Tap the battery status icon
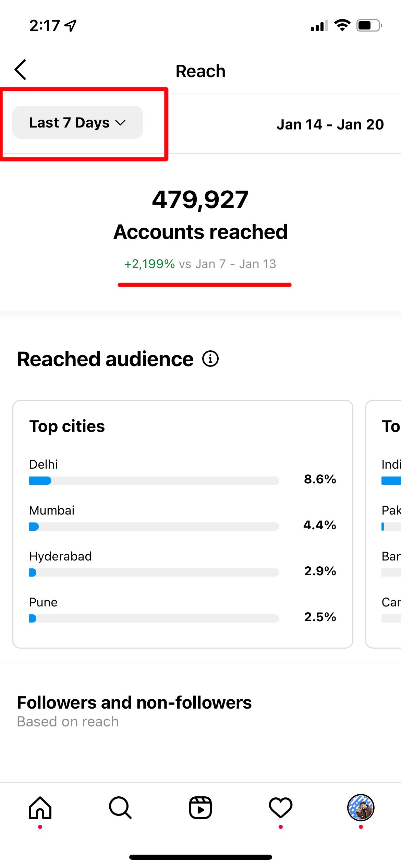Image resolution: width=401 pixels, height=868 pixels. click(369, 25)
